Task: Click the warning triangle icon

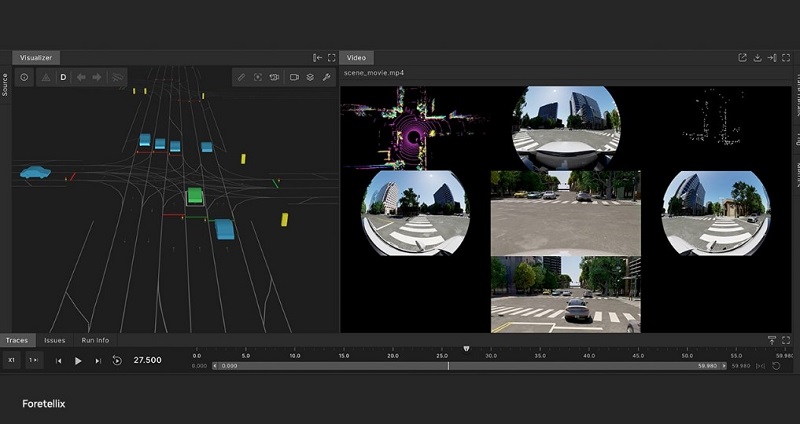Action: pos(45,77)
